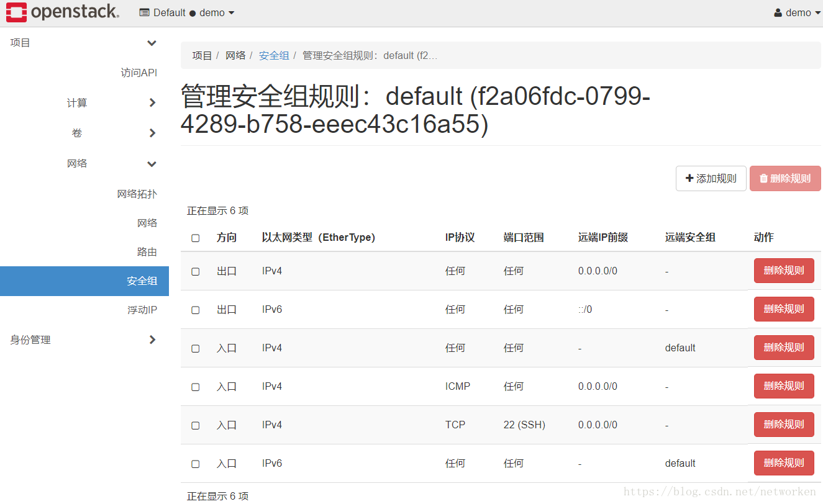
Task: Click the 安全组 breadcrumb link
Action: coord(274,55)
